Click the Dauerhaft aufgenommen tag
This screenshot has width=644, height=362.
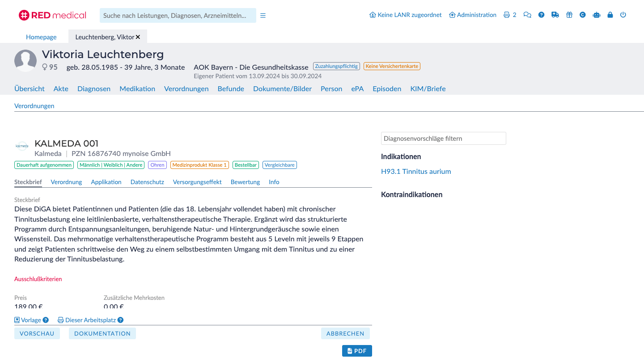(44, 165)
